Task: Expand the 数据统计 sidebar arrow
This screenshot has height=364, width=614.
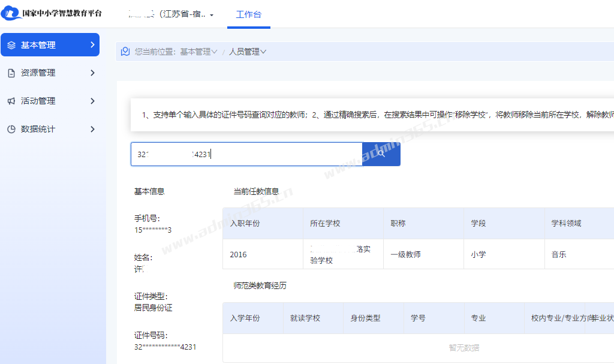Action: [92, 130]
